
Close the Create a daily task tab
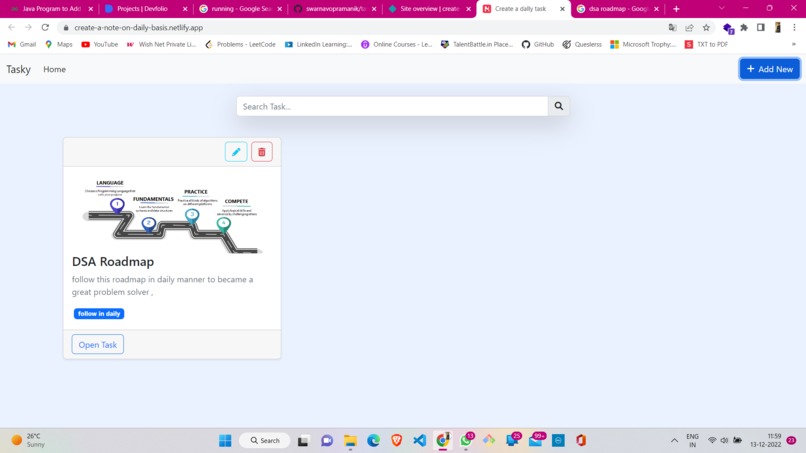[x=562, y=9]
